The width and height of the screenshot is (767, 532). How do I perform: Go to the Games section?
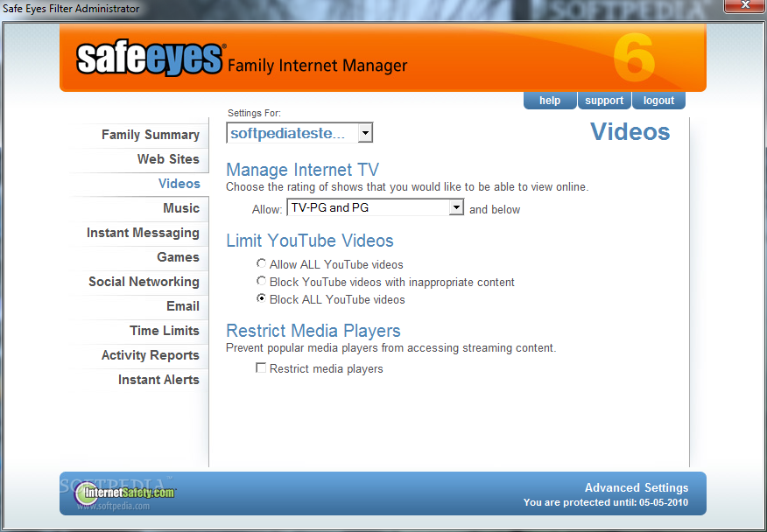[178, 257]
